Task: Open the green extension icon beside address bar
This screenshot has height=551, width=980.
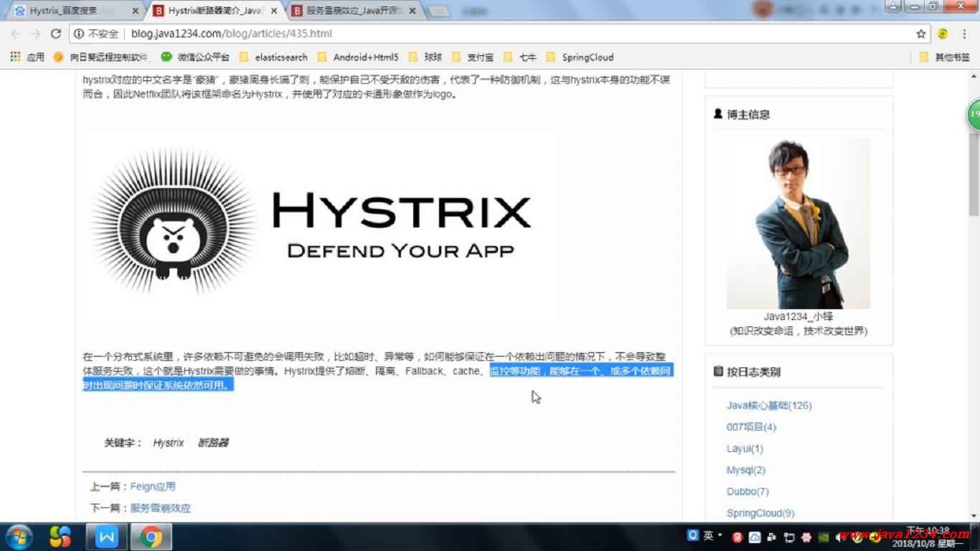Action: [943, 34]
